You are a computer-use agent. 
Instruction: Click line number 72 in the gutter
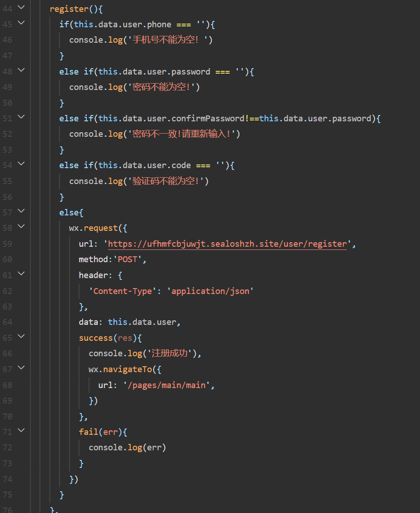(x=8, y=448)
